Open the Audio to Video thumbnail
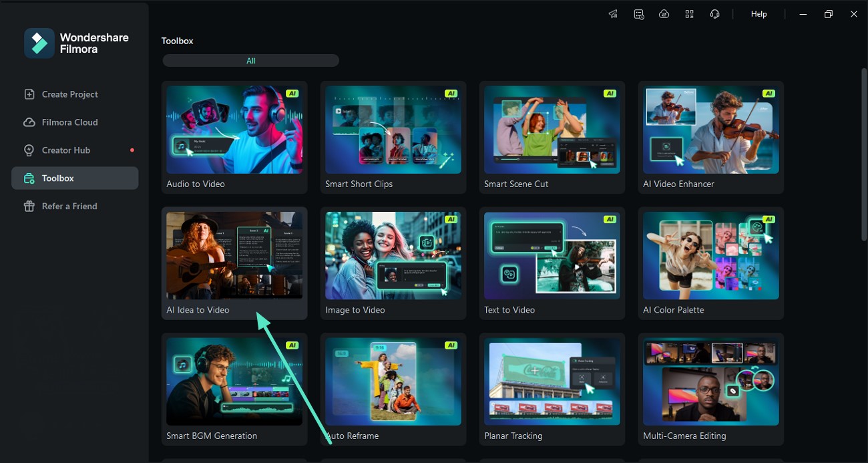 tap(234, 130)
